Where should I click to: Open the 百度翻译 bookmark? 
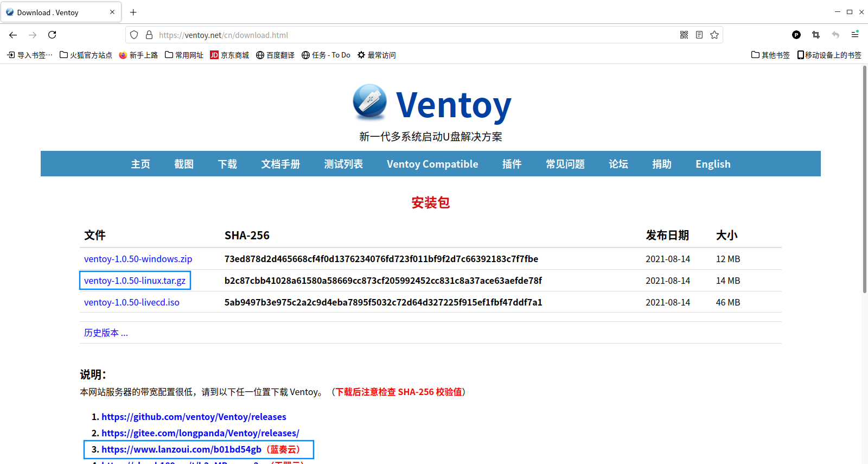275,55
